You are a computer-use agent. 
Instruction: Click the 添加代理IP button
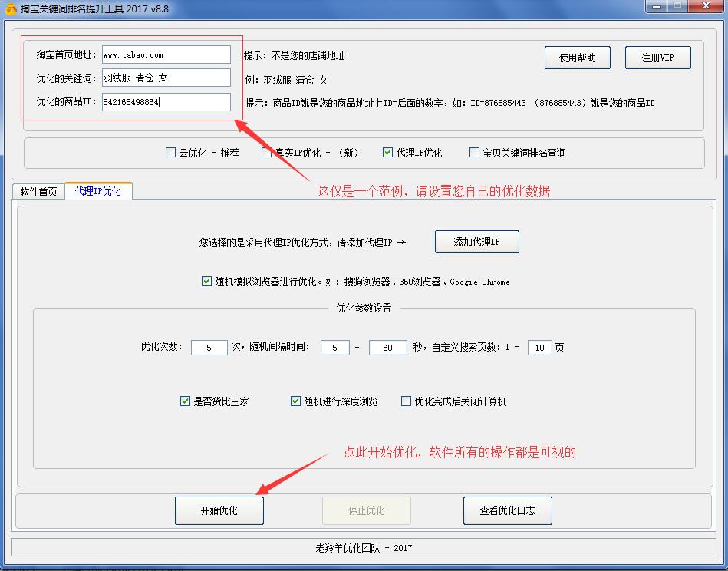(x=476, y=242)
